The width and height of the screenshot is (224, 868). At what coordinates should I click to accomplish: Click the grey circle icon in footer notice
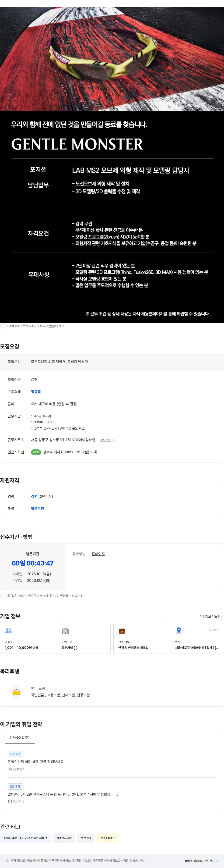tap(7, 861)
